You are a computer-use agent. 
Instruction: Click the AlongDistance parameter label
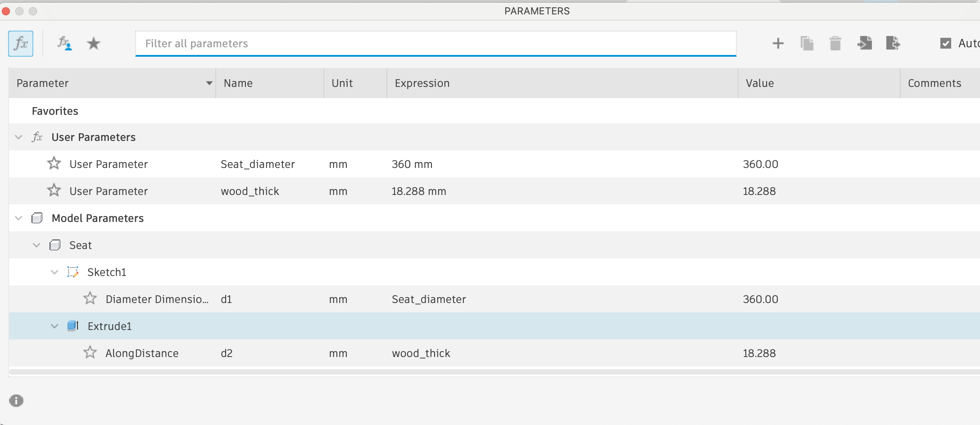(142, 353)
